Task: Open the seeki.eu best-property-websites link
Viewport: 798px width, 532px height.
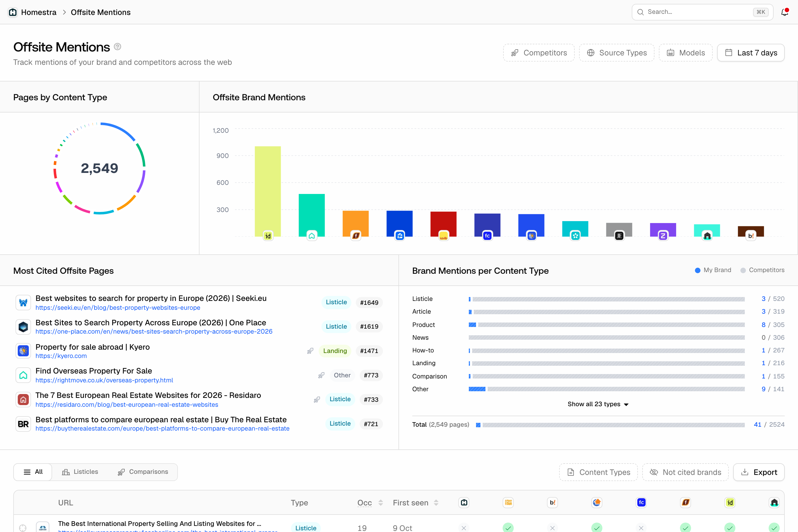Action: tap(118, 308)
